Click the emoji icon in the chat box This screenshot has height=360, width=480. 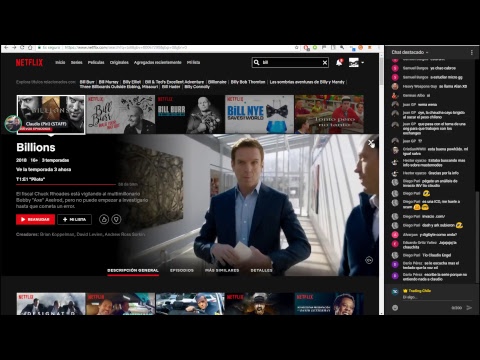coord(395,308)
